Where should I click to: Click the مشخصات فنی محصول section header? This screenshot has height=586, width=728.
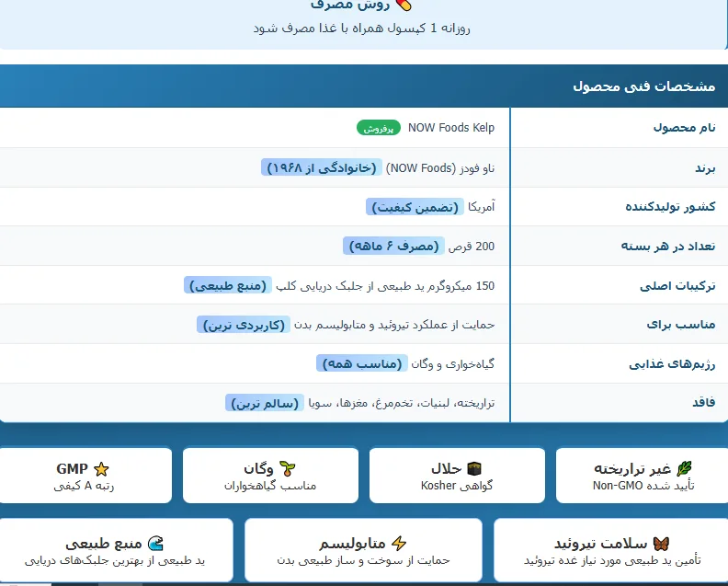(x=643, y=86)
